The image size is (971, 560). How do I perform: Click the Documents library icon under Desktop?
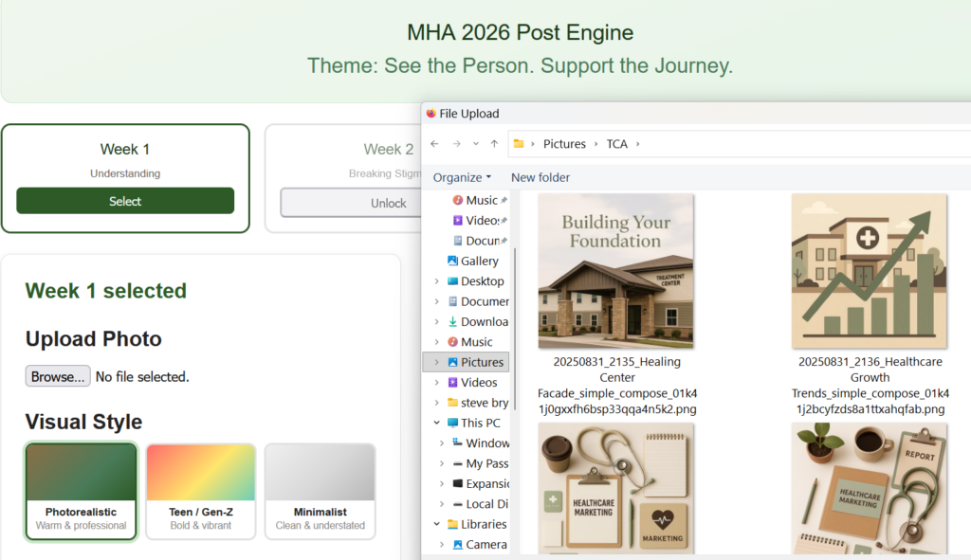click(452, 301)
